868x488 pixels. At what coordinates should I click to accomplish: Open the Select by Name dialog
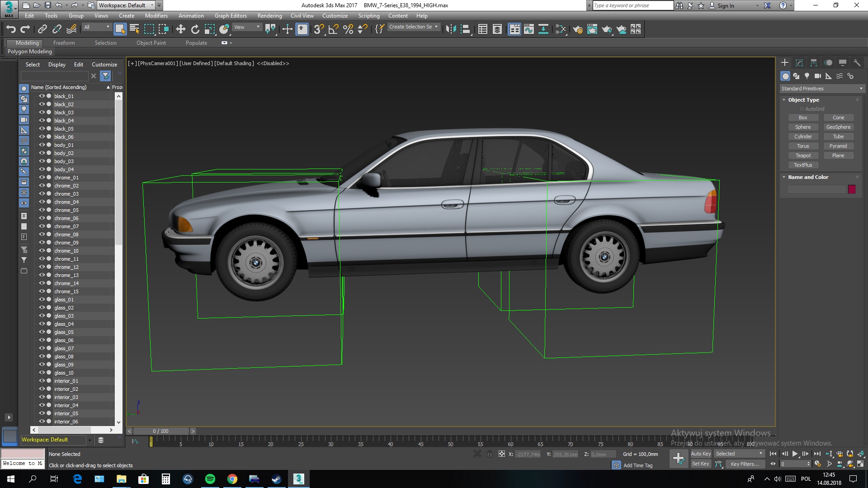tap(134, 29)
